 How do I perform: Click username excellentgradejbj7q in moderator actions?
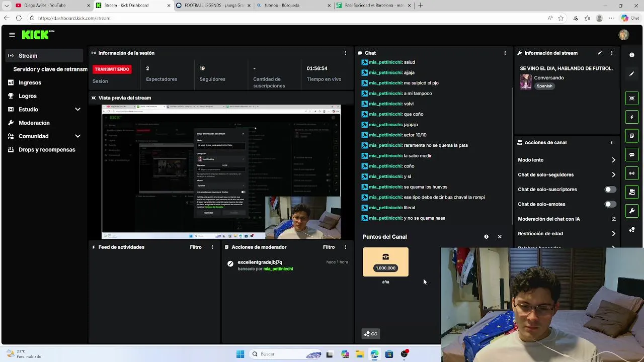click(260, 262)
